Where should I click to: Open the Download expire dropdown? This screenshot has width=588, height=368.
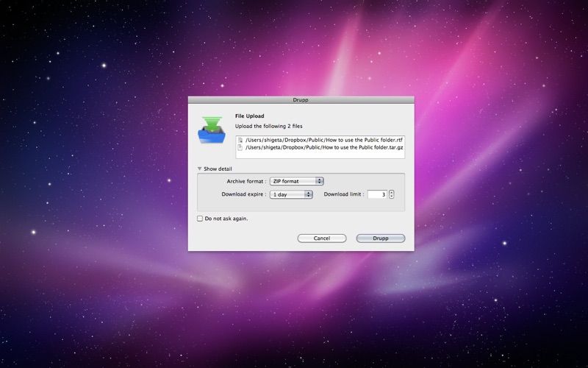click(291, 194)
